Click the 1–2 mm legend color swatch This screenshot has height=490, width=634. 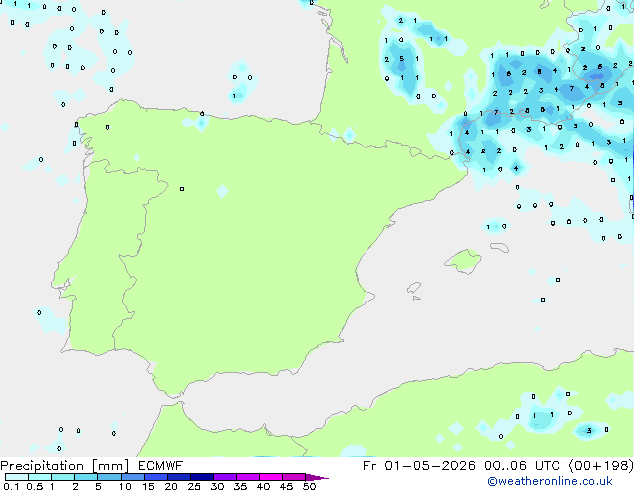pos(63,477)
